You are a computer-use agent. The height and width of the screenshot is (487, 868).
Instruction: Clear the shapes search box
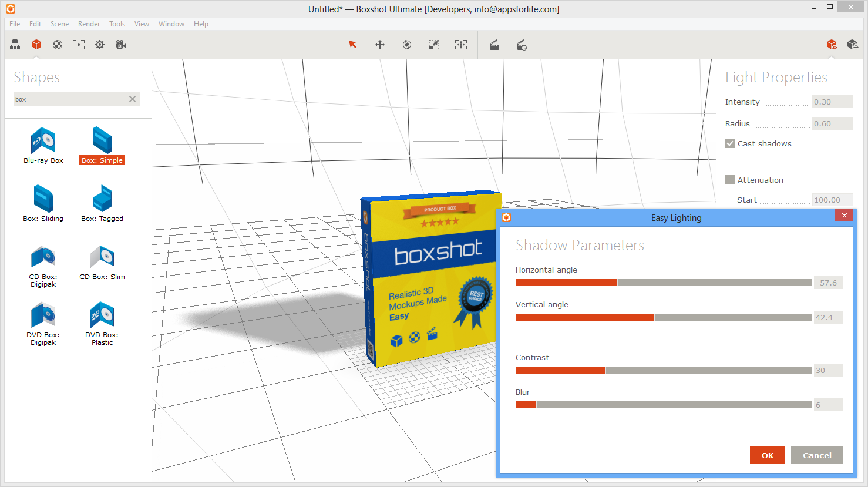(x=132, y=99)
